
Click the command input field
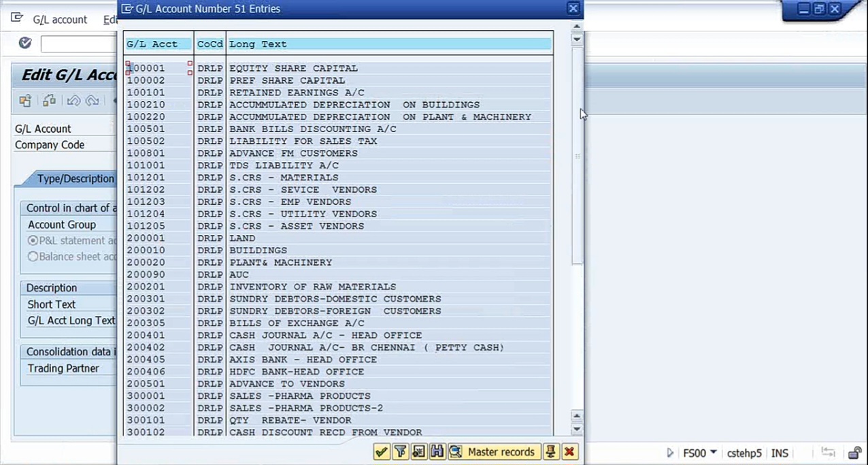point(79,44)
